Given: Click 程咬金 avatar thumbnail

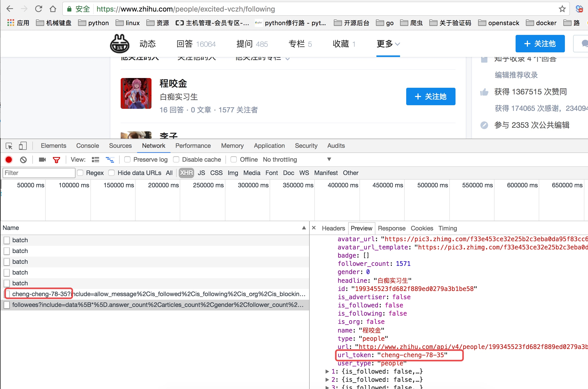Looking at the screenshot, I should tap(136, 93).
